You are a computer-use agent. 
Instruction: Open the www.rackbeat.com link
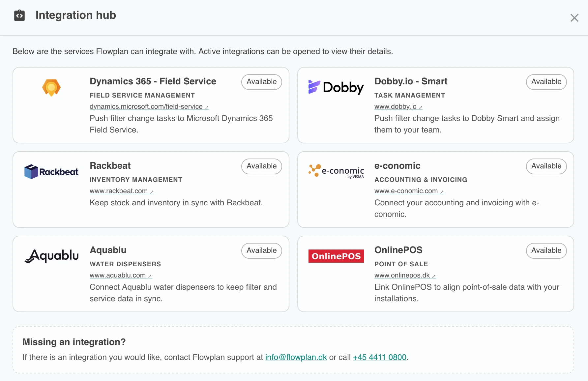pos(122,191)
